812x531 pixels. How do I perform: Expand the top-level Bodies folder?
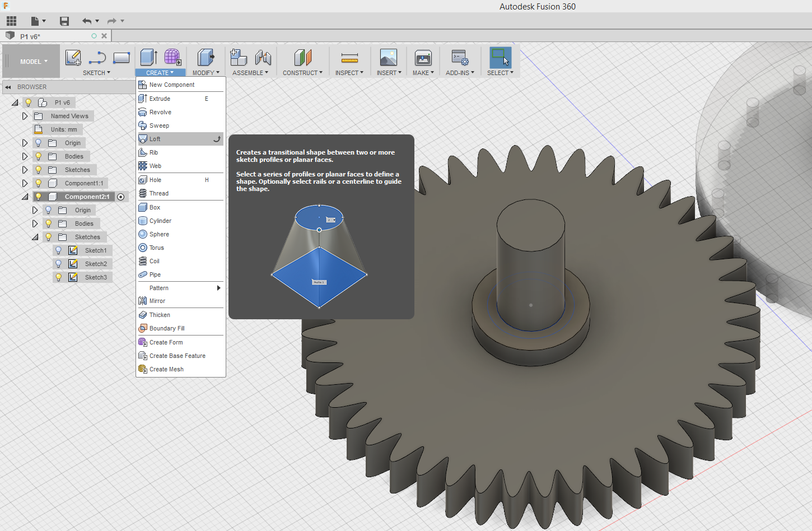click(x=25, y=156)
